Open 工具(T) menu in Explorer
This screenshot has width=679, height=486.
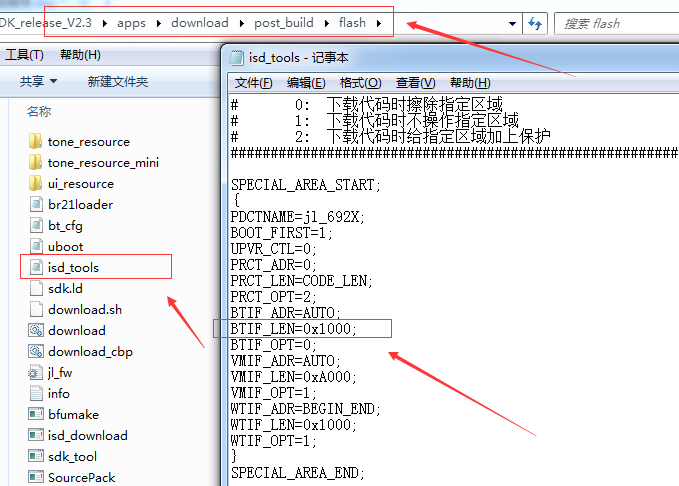tap(24, 55)
